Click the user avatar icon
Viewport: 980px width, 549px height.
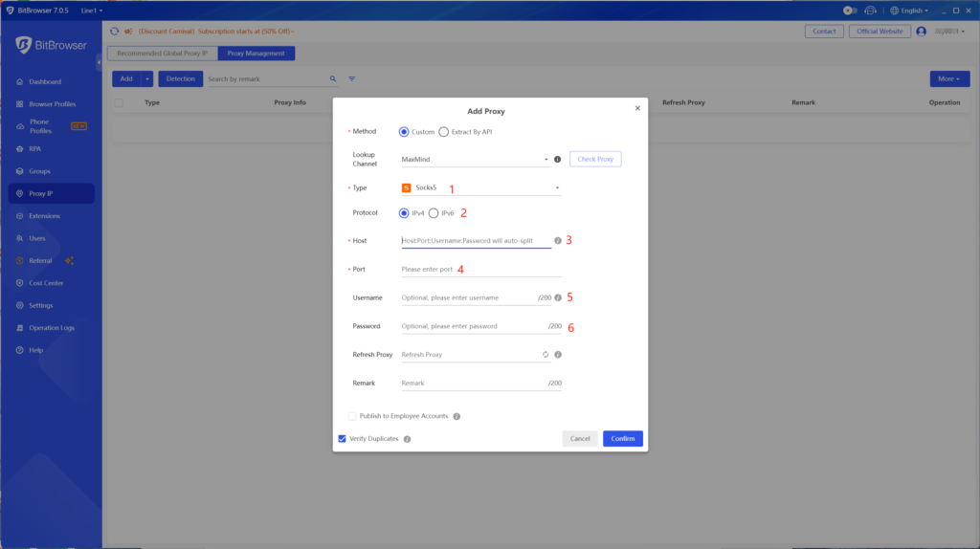pos(922,32)
